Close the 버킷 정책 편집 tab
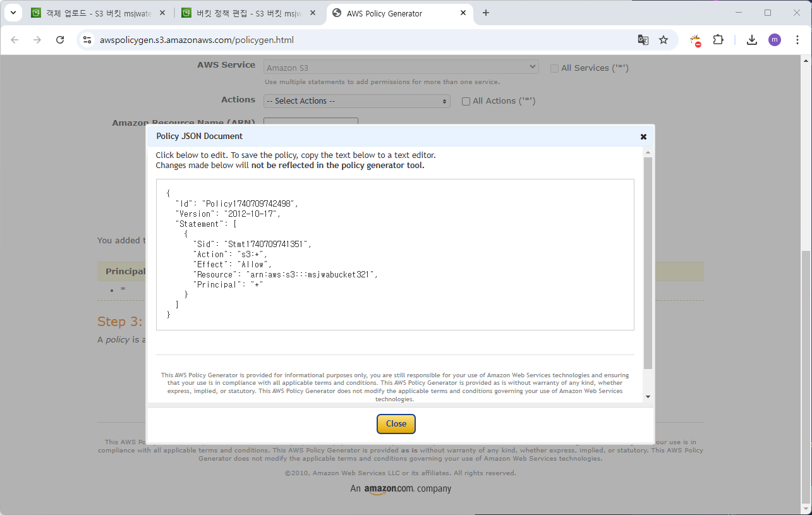Screen dimensions: 812x515 tap(313, 13)
